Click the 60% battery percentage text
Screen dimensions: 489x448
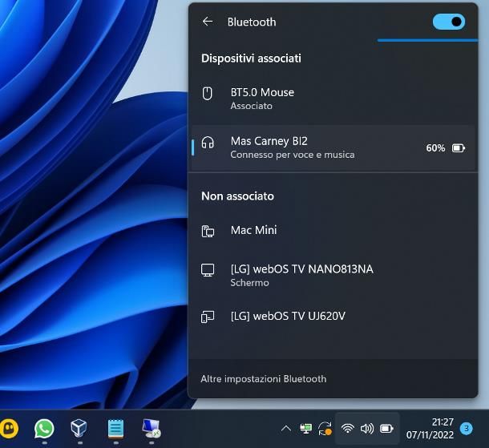tap(435, 147)
